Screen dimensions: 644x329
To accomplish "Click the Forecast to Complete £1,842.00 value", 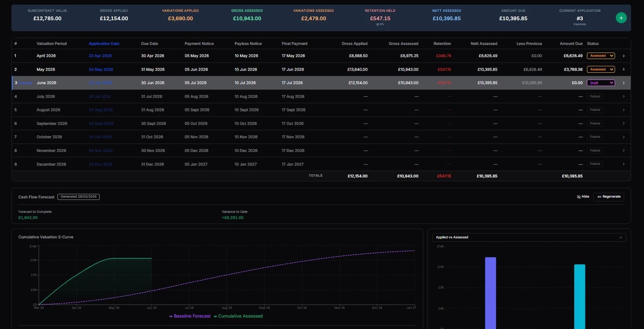I will tap(28, 218).
